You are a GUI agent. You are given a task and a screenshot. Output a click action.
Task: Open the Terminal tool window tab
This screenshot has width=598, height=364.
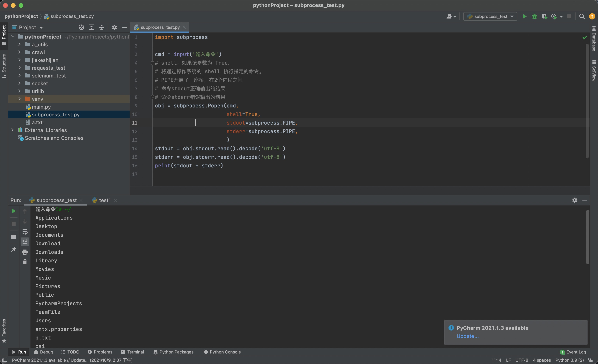click(133, 352)
